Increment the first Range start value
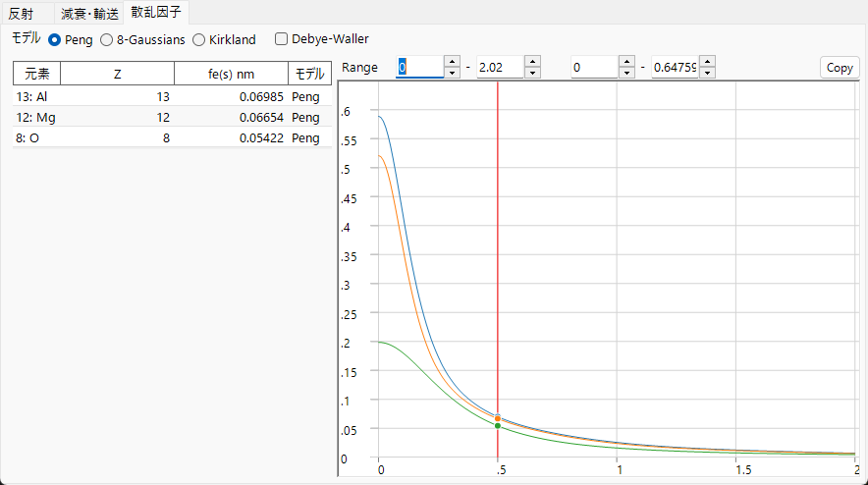Image resolution: width=868 pixels, height=485 pixels. point(453,62)
